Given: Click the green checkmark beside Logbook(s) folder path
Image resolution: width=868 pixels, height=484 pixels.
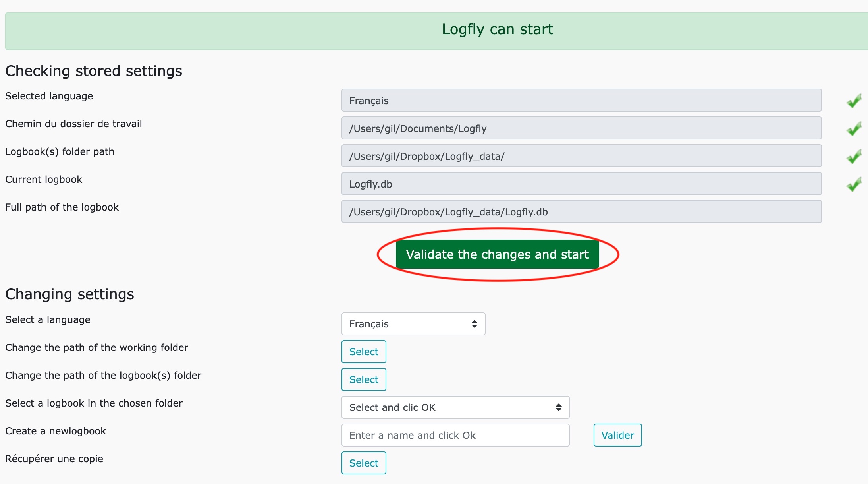Looking at the screenshot, I should pos(854,156).
